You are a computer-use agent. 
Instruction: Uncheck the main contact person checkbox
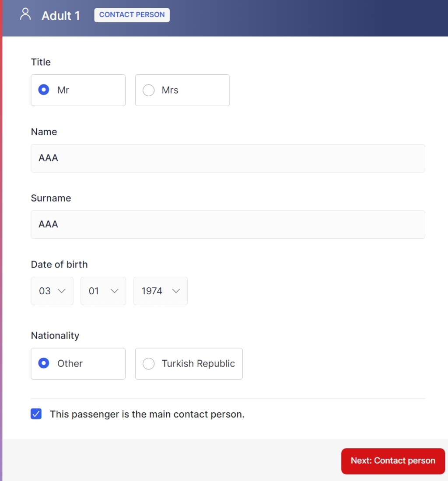click(36, 414)
